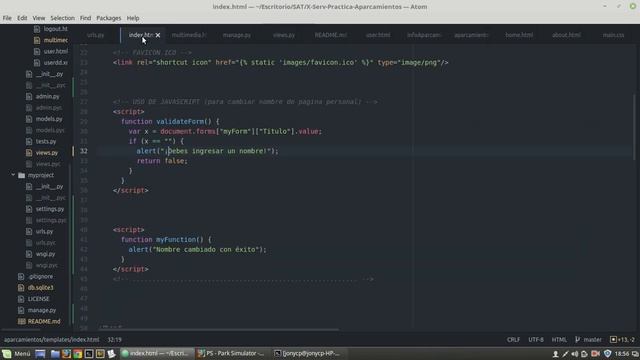Click the file path in status bar
This screenshot has width=640, height=360.
[x=51, y=340]
